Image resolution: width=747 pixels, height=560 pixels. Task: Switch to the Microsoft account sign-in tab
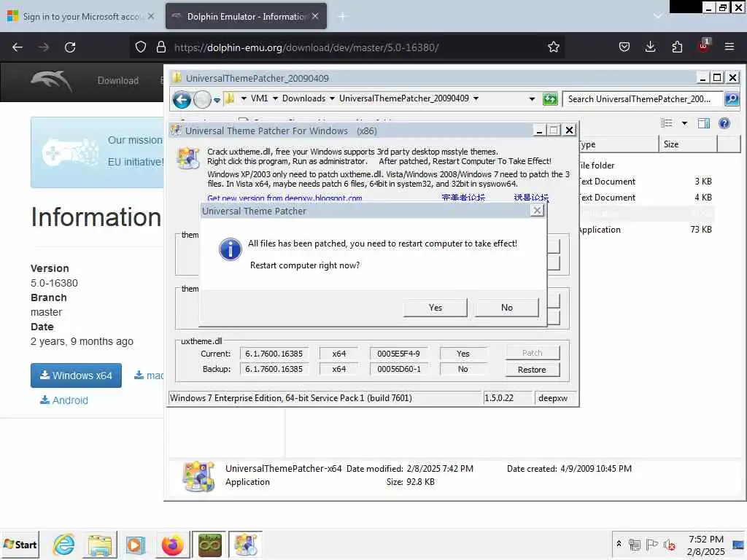81,17
